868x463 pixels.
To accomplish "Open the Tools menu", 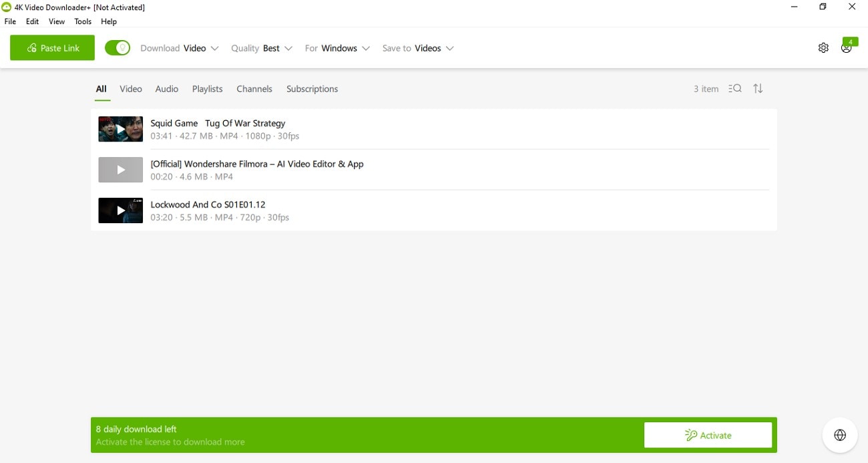I will 83,21.
